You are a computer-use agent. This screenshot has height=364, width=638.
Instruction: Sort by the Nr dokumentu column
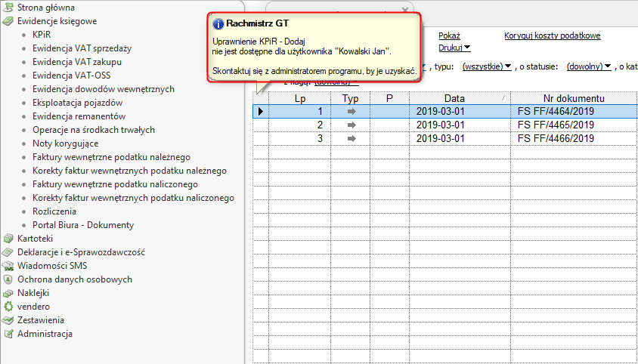tap(574, 98)
